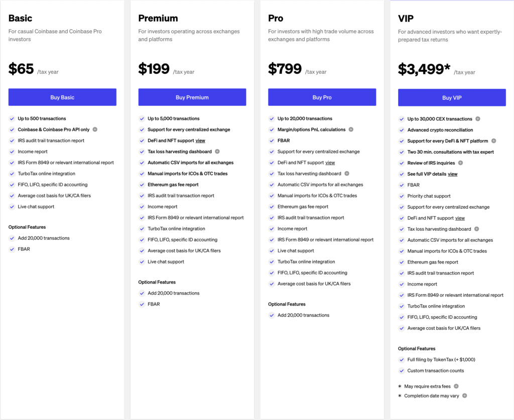Viewport: 514px width, 420px height.
Task: Open info icon beside Review of IRS inquiries
Action: (460, 163)
